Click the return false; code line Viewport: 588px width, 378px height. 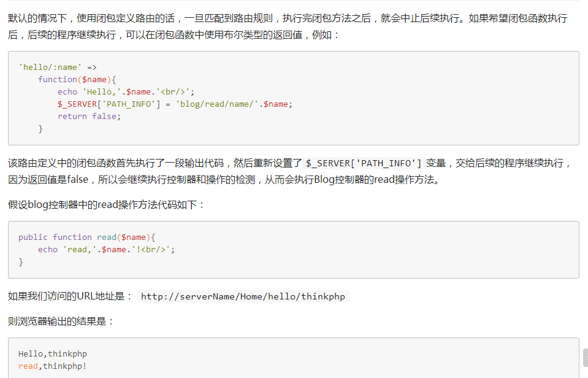pyautogui.click(x=89, y=117)
